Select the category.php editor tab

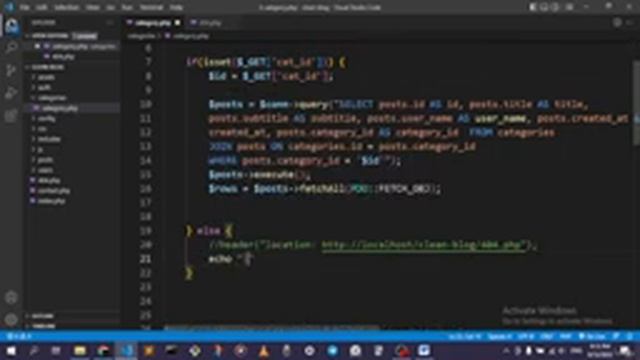coord(154,23)
